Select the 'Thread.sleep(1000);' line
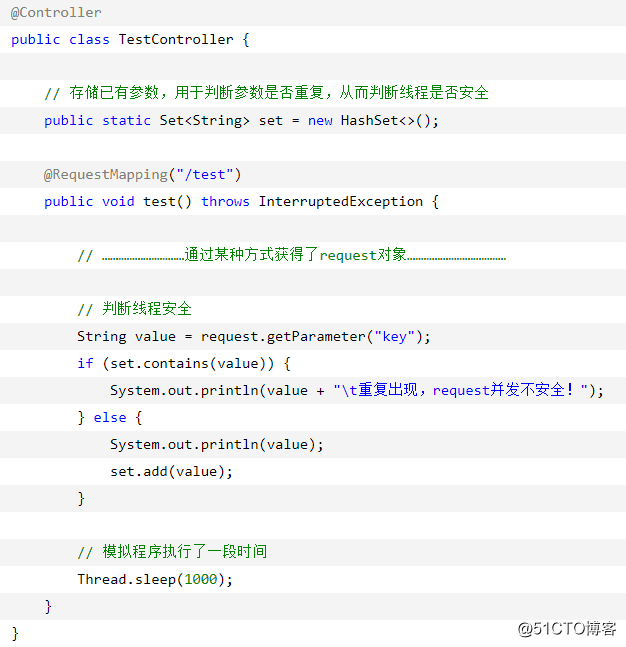This screenshot has height=647, width=626. pos(155,579)
